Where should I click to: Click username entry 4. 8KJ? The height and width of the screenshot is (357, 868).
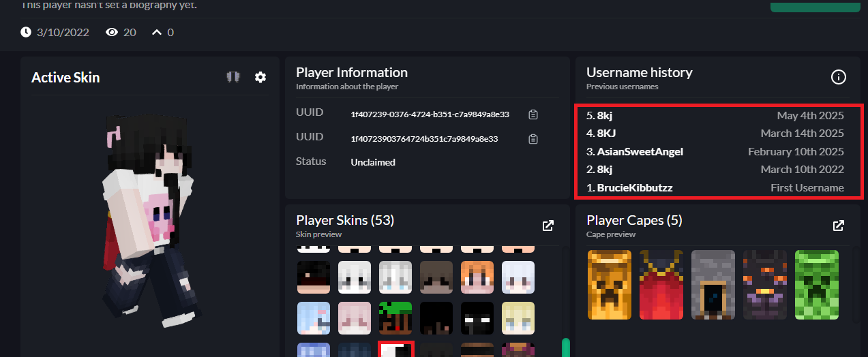pos(600,134)
